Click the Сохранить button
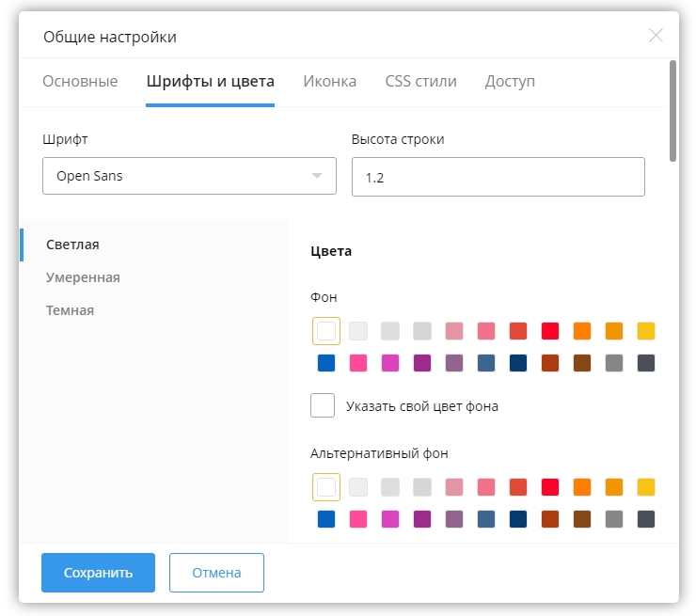 pos(98,573)
